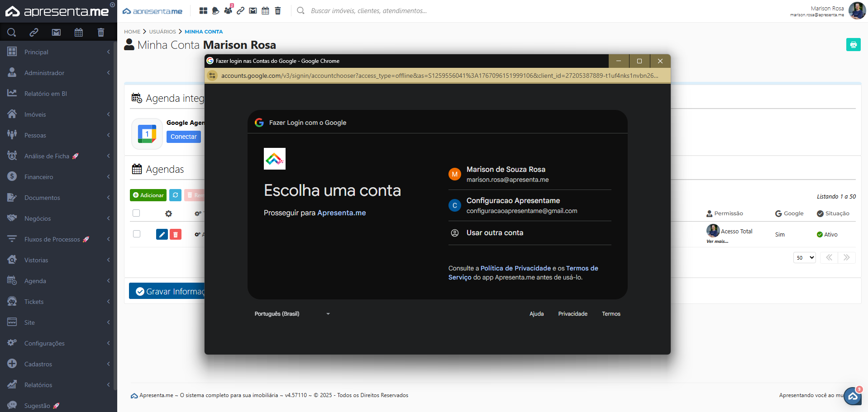This screenshot has width=868, height=412.
Task: Click the sidebar mail envelope icon
Action: tap(56, 32)
